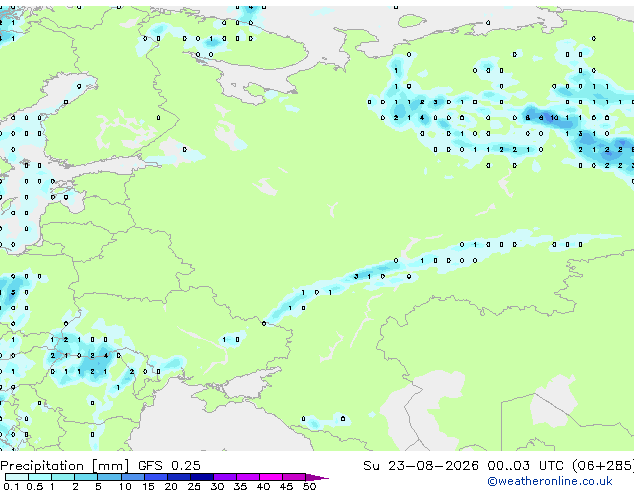Click the 'Su 23-08-2026' date text

[x=421, y=466]
